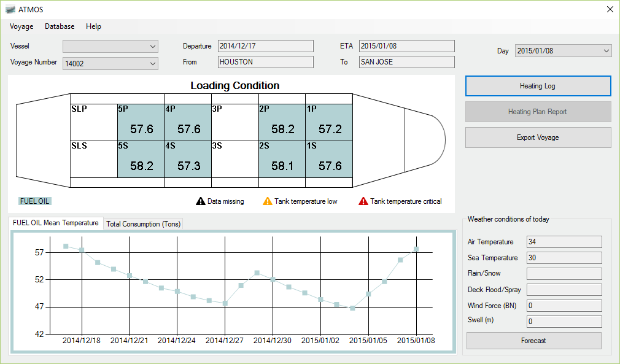
Task: Click the red Tank temperature critical icon
Action: click(363, 201)
